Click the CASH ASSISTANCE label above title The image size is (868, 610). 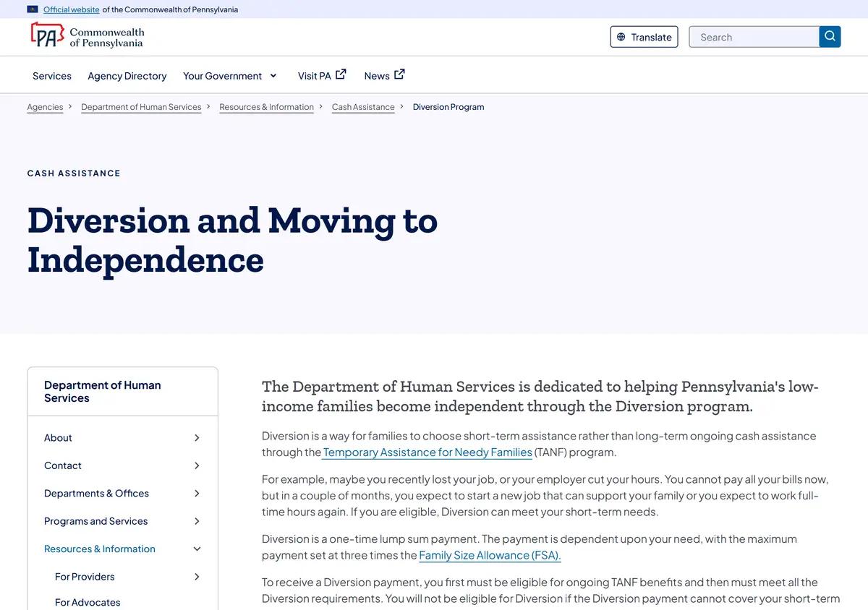(x=74, y=173)
